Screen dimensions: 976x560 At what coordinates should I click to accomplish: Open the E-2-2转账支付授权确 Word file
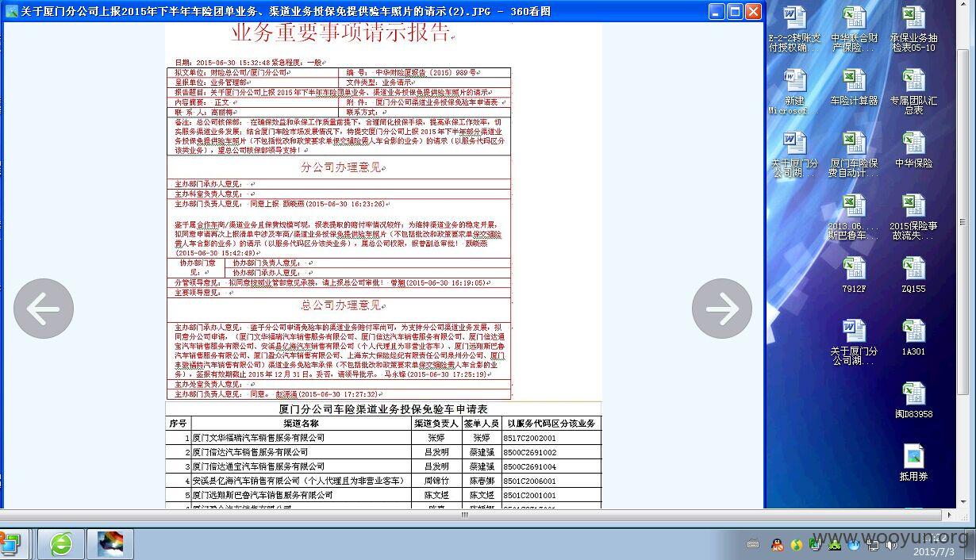[x=794, y=29]
